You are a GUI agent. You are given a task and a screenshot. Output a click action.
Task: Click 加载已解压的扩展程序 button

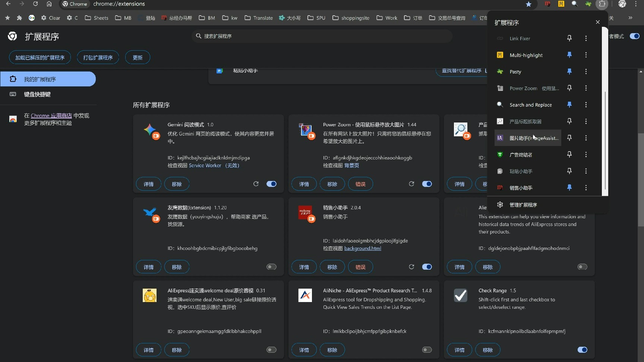(x=40, y=57)
